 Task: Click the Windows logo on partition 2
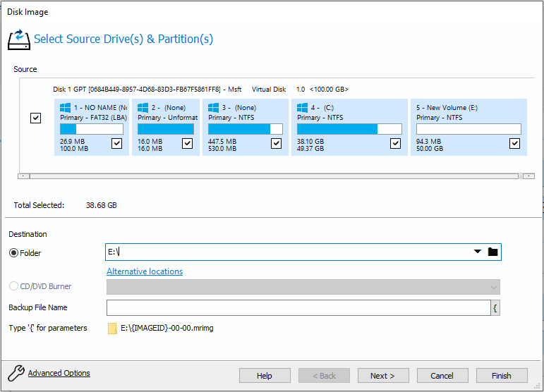click(x=143, y=108)
